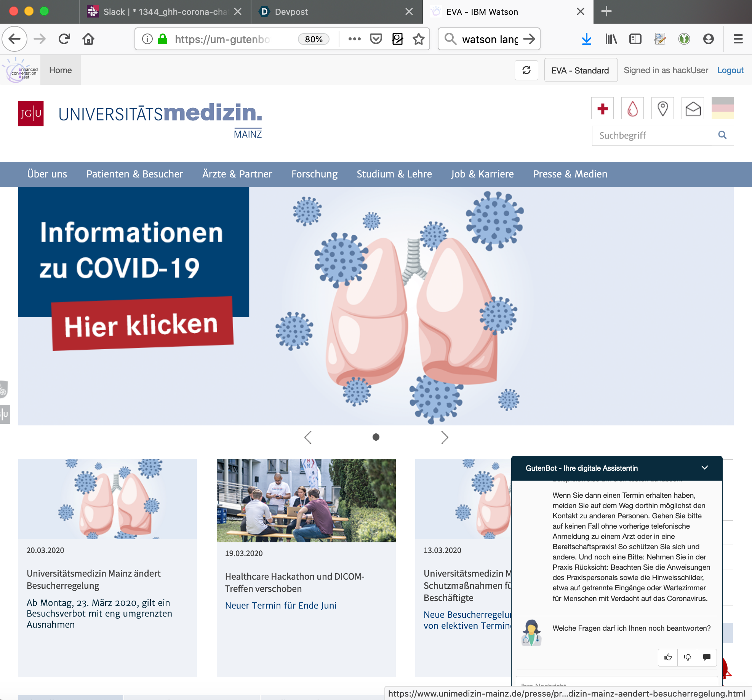Image resolution: width=752 pixels, height=700 pixels.
Task: Click the Hier klicken banner button
Action: (x=142, y=324)
